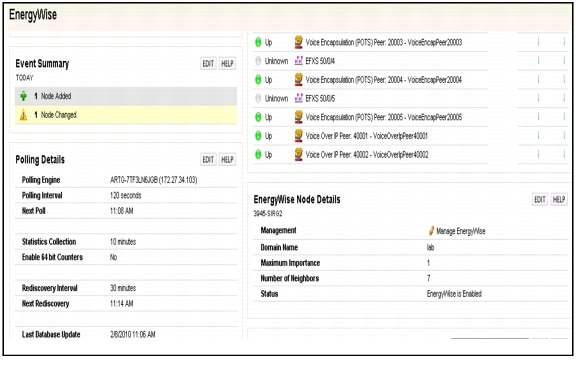Screen dimensions: 576x384
Task: Open the EFXS 50/0/5 interface link
Action: click(320, 98)
